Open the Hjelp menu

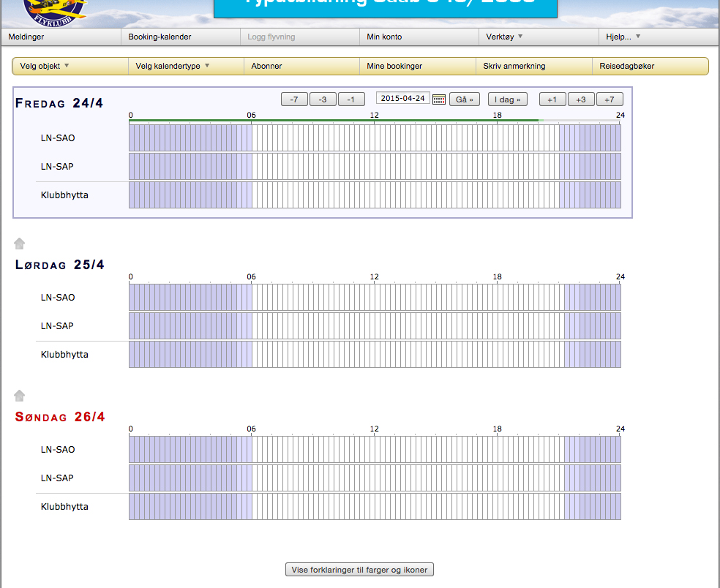623,37
